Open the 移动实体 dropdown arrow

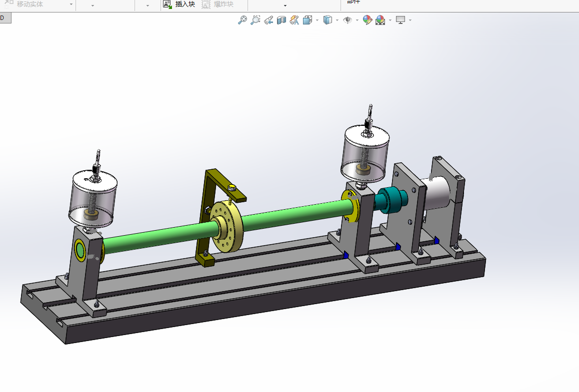coord(71,5)
